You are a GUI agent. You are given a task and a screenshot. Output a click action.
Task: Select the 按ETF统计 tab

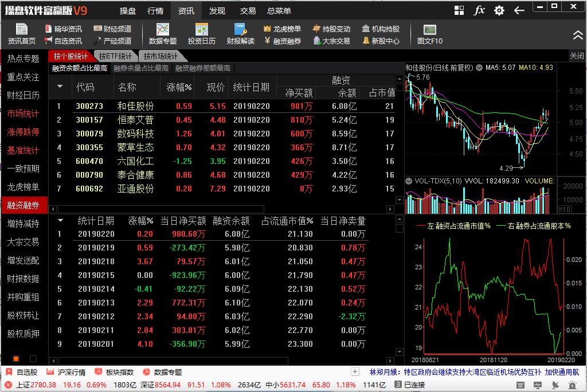pos(115,56)
